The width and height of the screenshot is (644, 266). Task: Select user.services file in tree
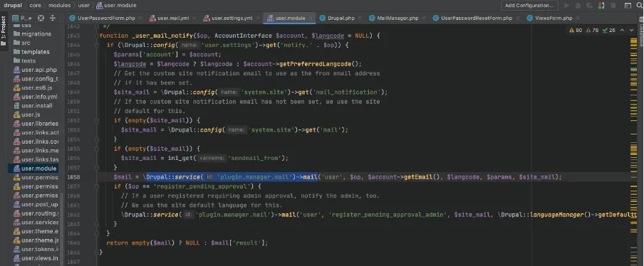(36, 222)
